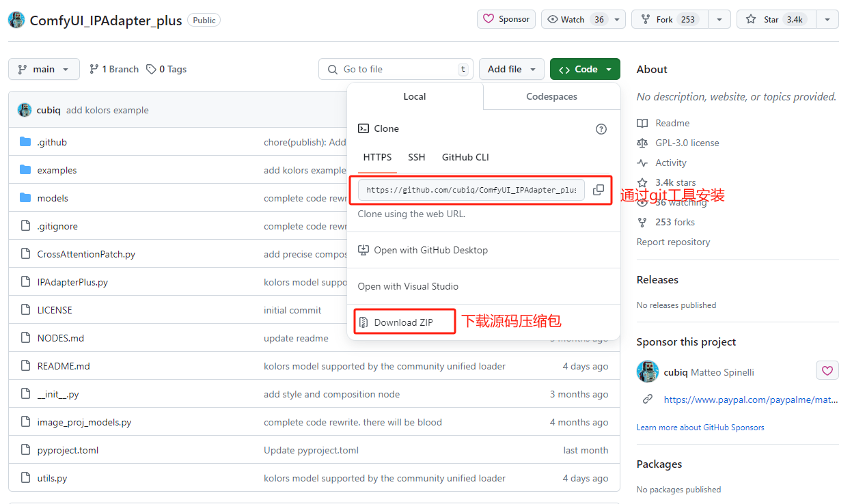Sponsor this repository with the heart button
Image resolution: width=865 pixels, height=504 pixels.
coord(506,19)
